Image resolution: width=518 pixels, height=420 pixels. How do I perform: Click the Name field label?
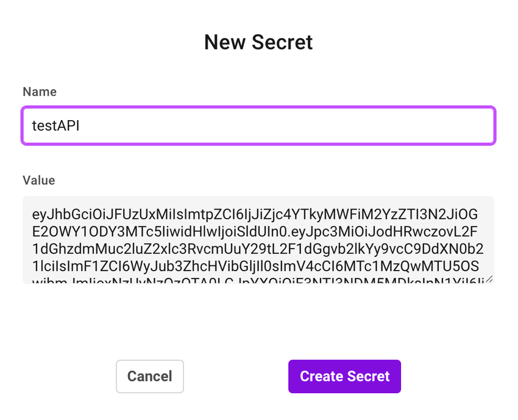[x=39, y=91]
